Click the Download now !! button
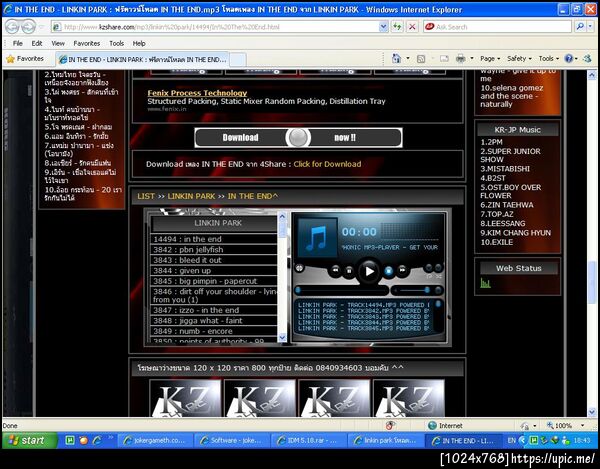 [298, 137]
